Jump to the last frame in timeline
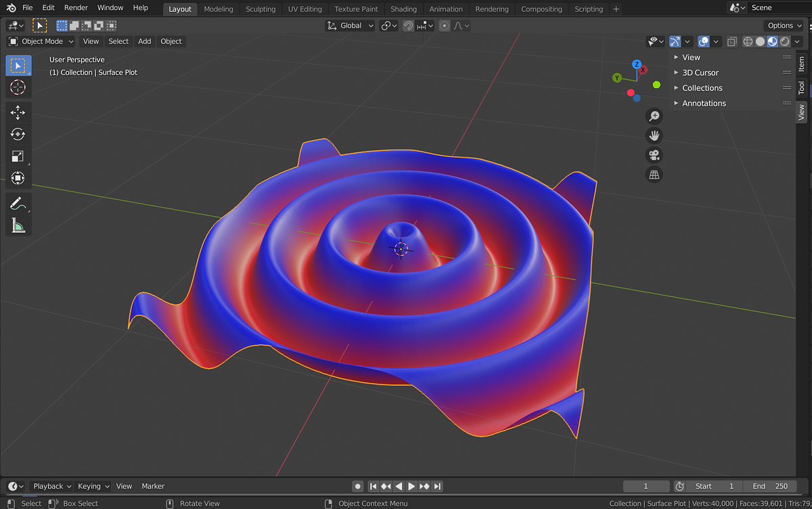 coord(438,486)
